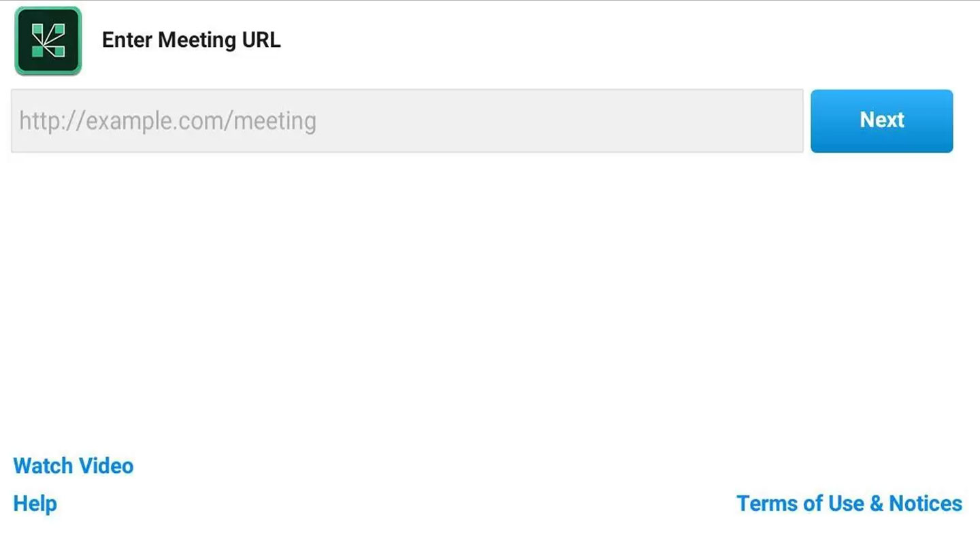Screen dimensions: 980x551
Task: View the tutorial via Watch Video
Action: [x=73, y=466]
